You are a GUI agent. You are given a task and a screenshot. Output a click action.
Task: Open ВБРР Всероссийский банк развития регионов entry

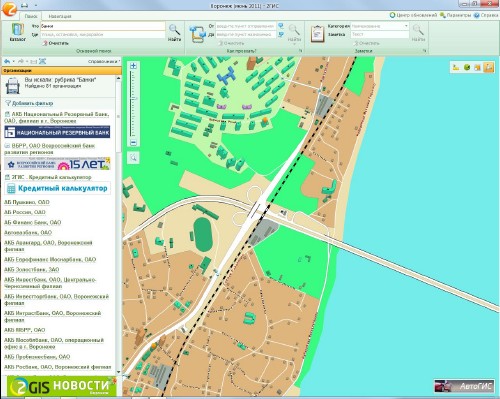point(50,149)
